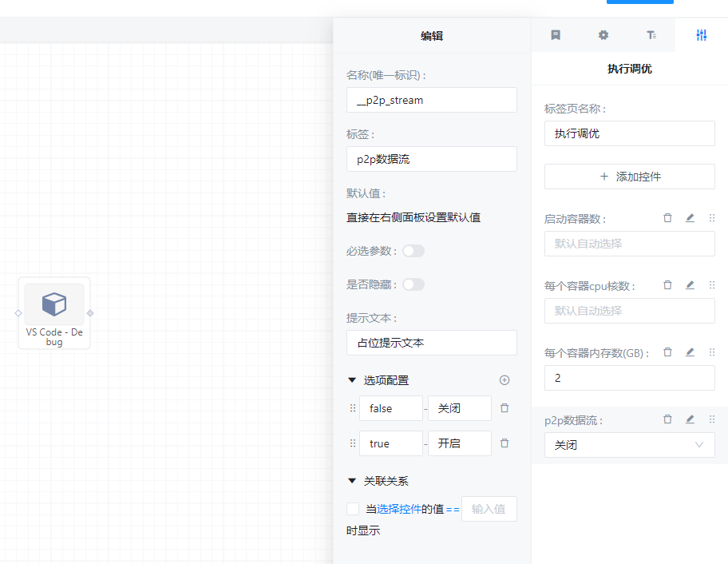Collapse the 关联关系 section

(352, 481)
